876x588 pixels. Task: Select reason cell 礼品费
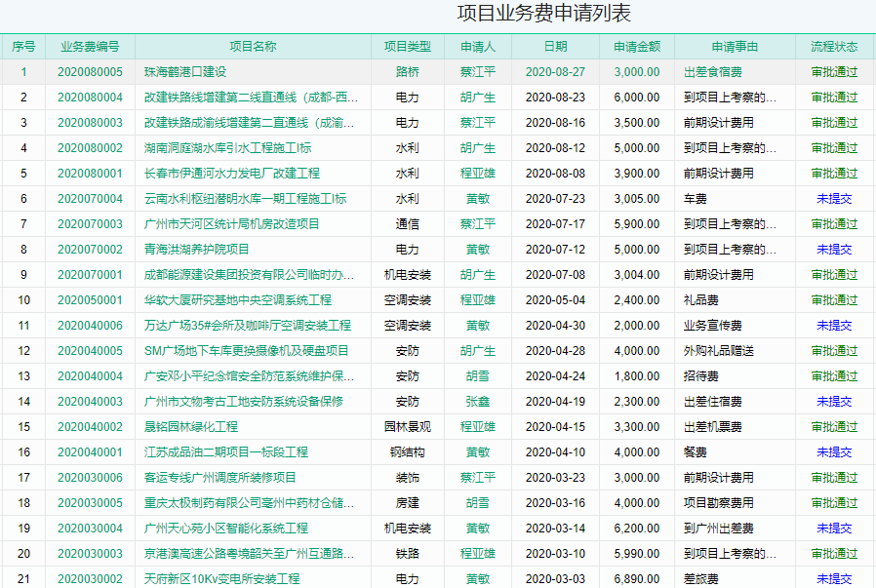(x=701, y=300)
